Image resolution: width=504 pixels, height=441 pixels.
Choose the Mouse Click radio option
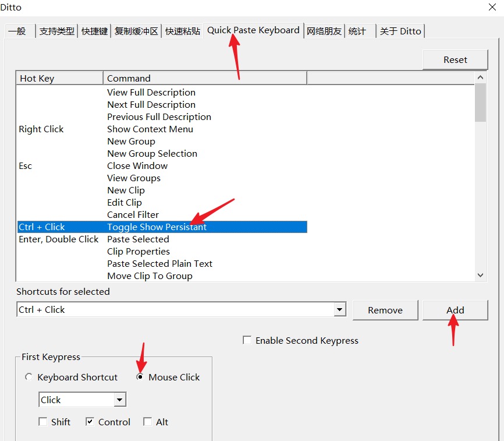coord(140,377)
